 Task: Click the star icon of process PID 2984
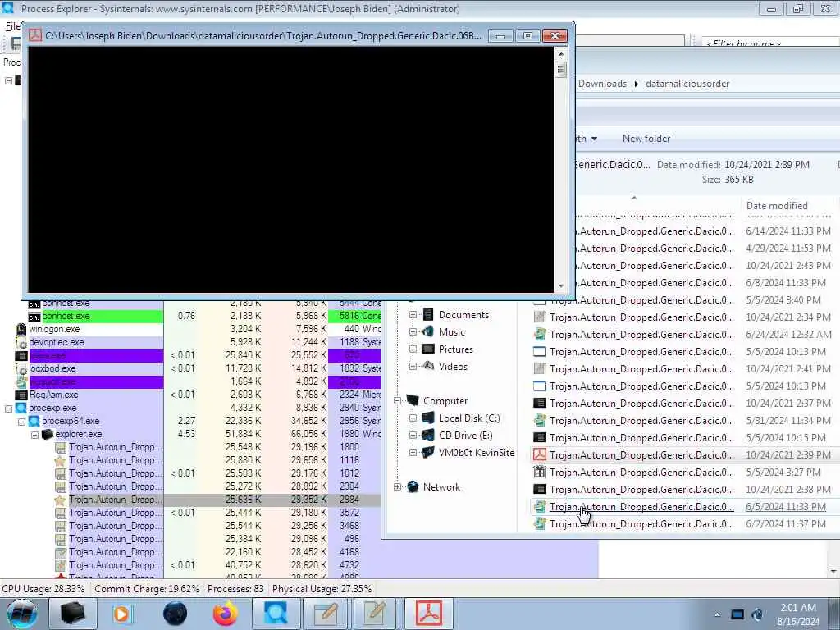click(x=61, y=500)
